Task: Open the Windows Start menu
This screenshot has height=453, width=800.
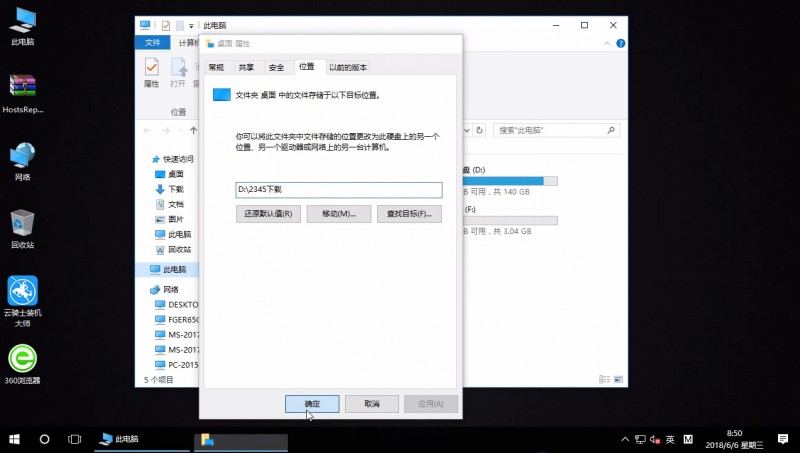Action: pos(14,439)
